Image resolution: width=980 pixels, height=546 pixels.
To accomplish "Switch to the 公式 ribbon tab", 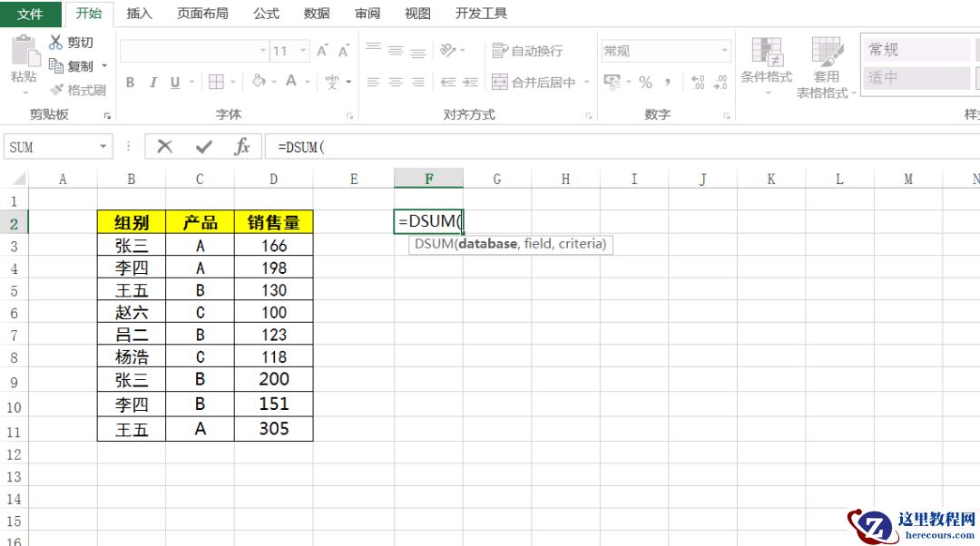I will (x=265, y=13).
